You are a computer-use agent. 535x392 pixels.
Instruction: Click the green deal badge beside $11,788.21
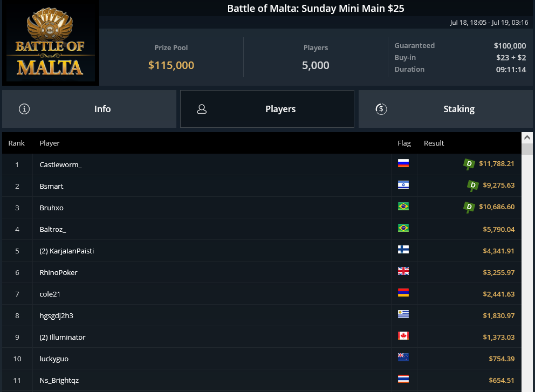point(469,164)
